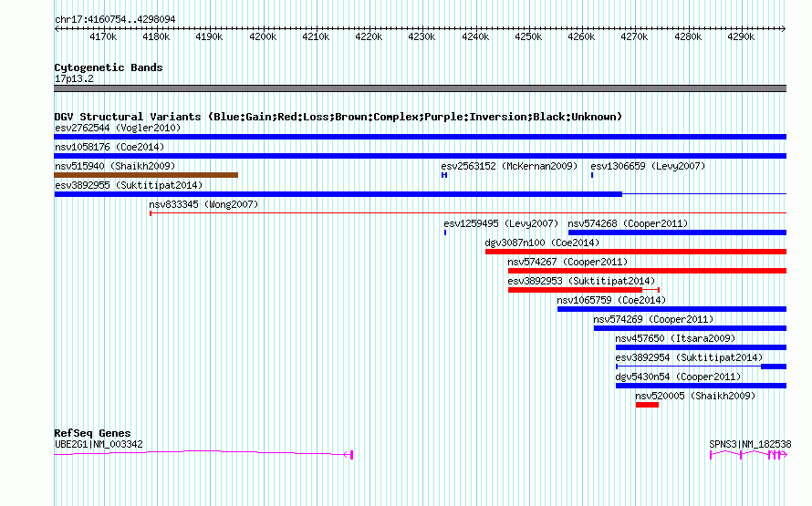Click the dgv5430n54 (Cooper2011) blue bar
This screenshot has height=506, width=812.
(702, 386)
